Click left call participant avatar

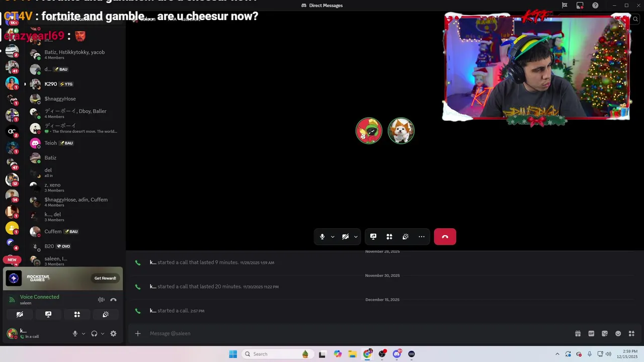click(369, 131)
